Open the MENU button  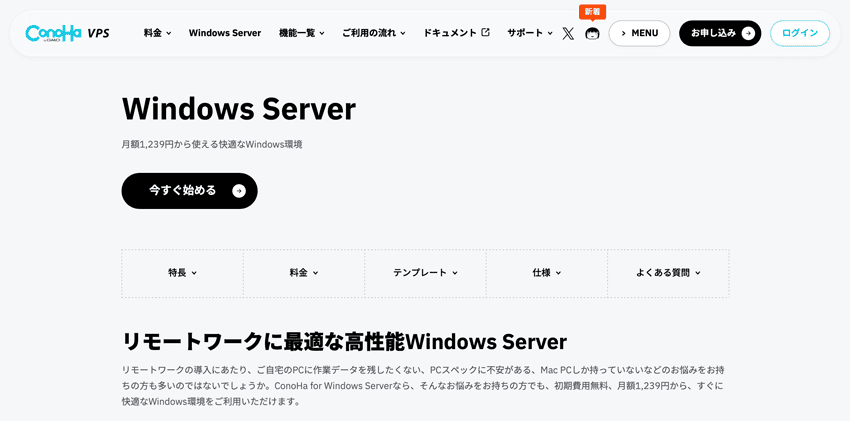pyautogui.click(x=639, y=34)
